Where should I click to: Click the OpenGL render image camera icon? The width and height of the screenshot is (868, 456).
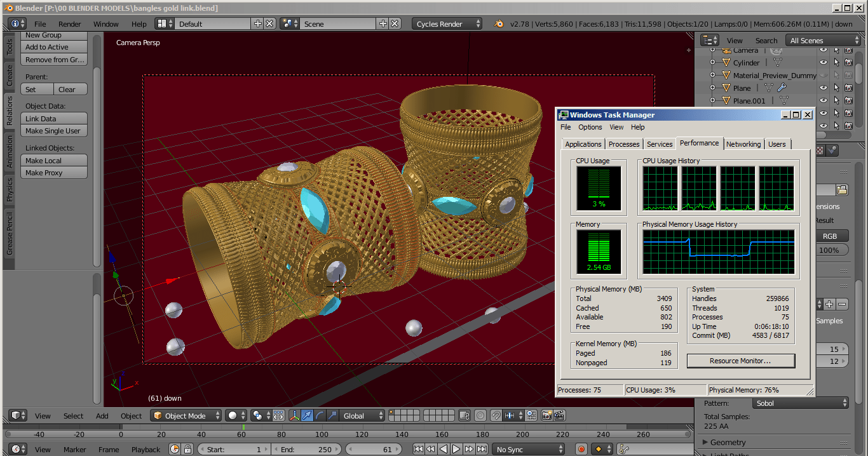(546, 415)
